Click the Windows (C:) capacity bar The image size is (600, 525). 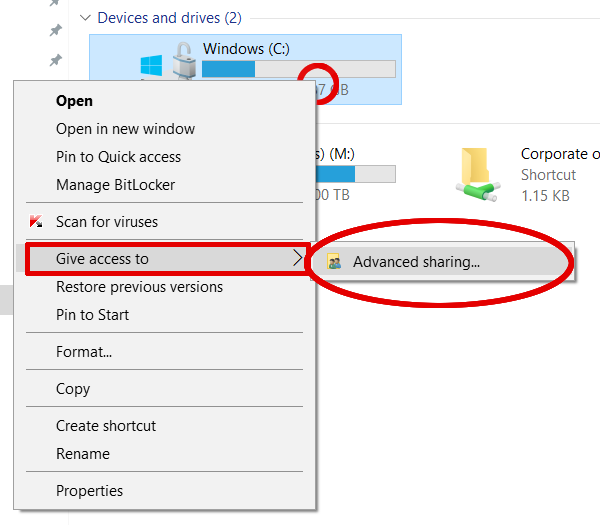pyautogui.click(x=298, y=69)
